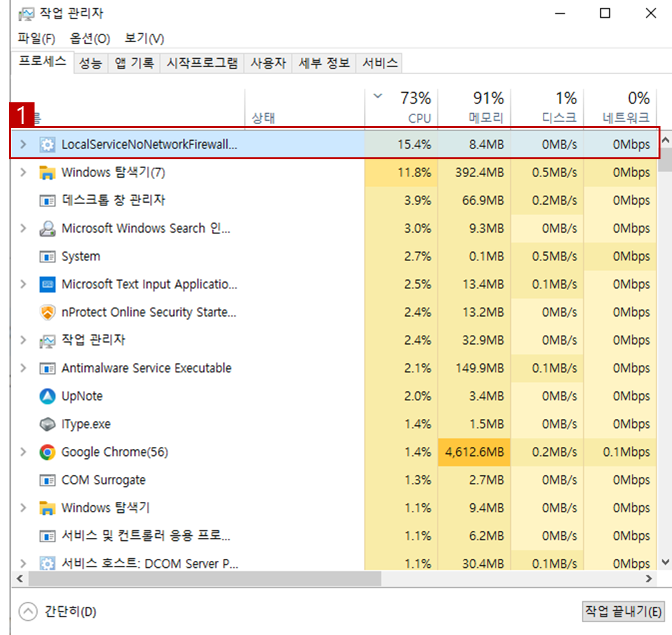Image resolution: width=672 pixels, height=635 pixels.
Task: Select the COM Surrogate process name
Action: pyautogui.click(x=104, y=480)
